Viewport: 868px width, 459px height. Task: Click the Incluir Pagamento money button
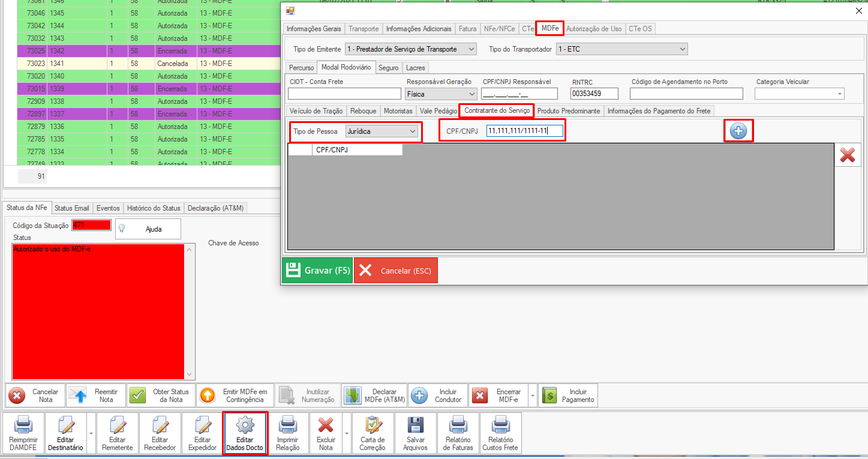[x=568, y=395]
